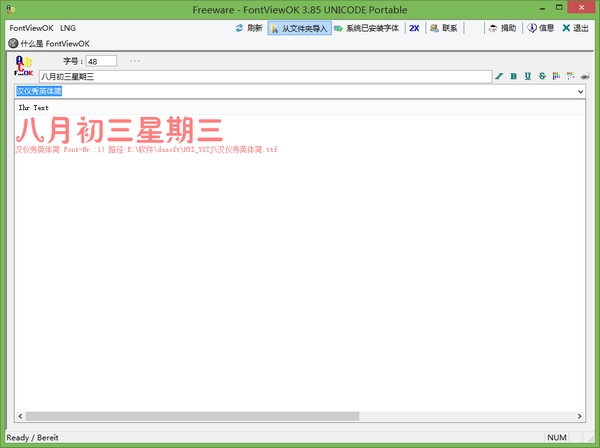Toggle the 2X dual view button

[x=414, y=28]
